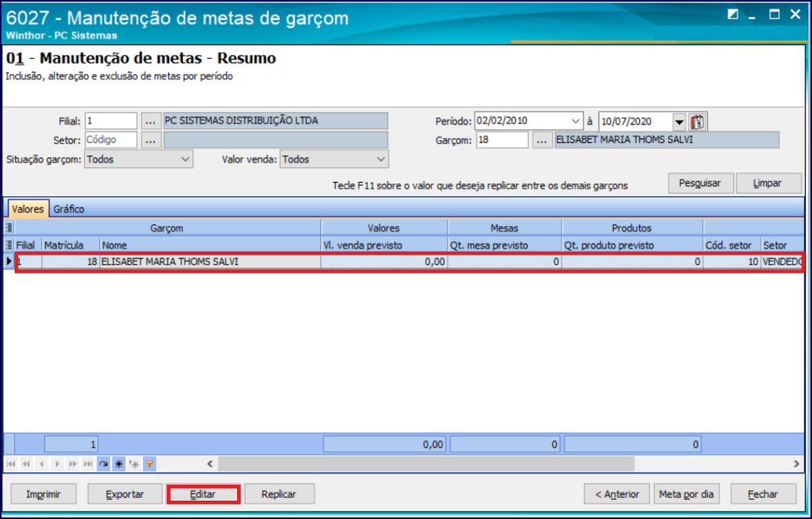
Task: Click the Valores band header in grid
Action: coord(385,228)
